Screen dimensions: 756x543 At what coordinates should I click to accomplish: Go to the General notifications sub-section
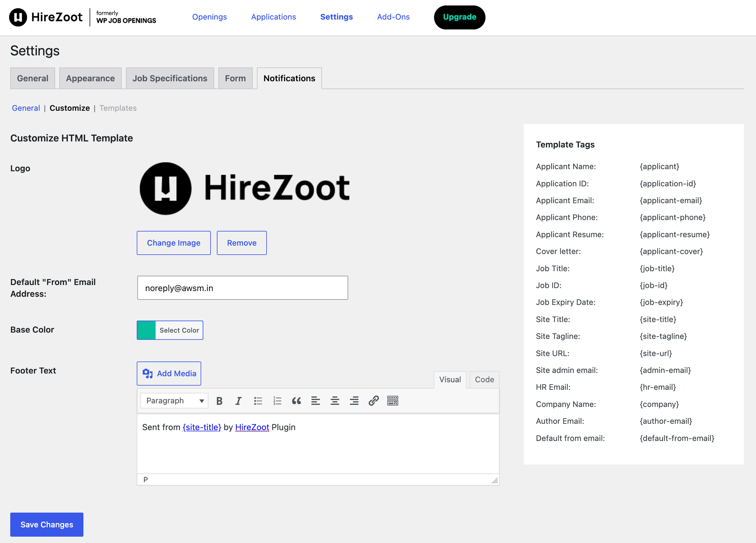point(26,108)
